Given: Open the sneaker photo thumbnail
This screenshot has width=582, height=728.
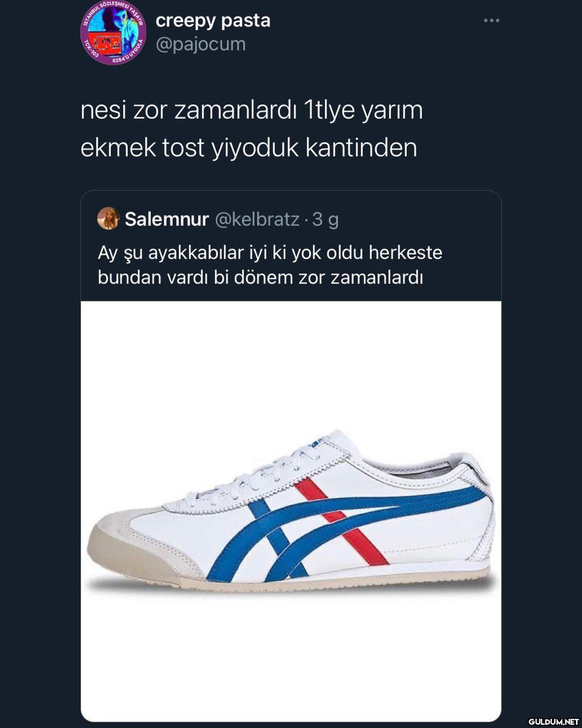Looking at the screenshot, I should (x=291, y=511).
